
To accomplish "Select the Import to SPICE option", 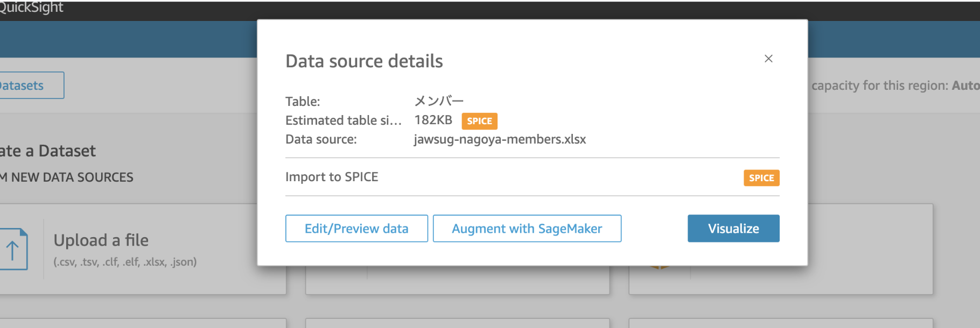I will (332, 177).
